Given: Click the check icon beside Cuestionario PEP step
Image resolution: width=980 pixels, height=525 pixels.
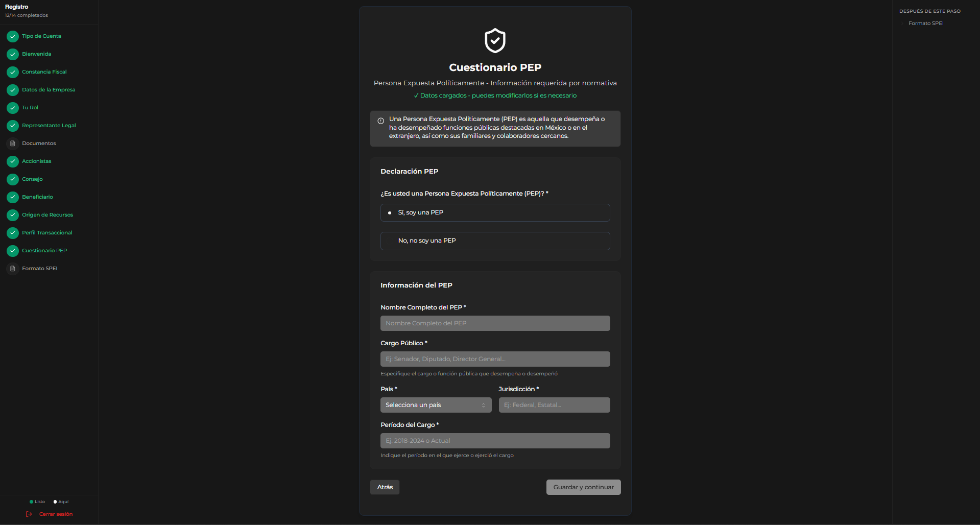Looking at the screenshot, I should 13,251.
